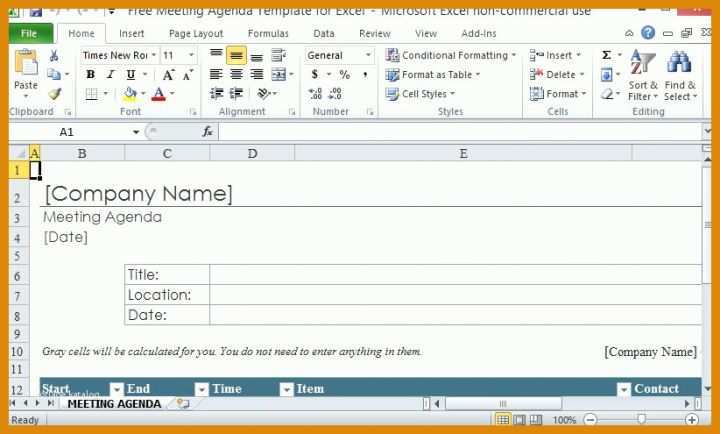Click the Fill Color paint bucket
Image resolution: width=720 pixels, height=434 pixels.
(x=130, y=94)
